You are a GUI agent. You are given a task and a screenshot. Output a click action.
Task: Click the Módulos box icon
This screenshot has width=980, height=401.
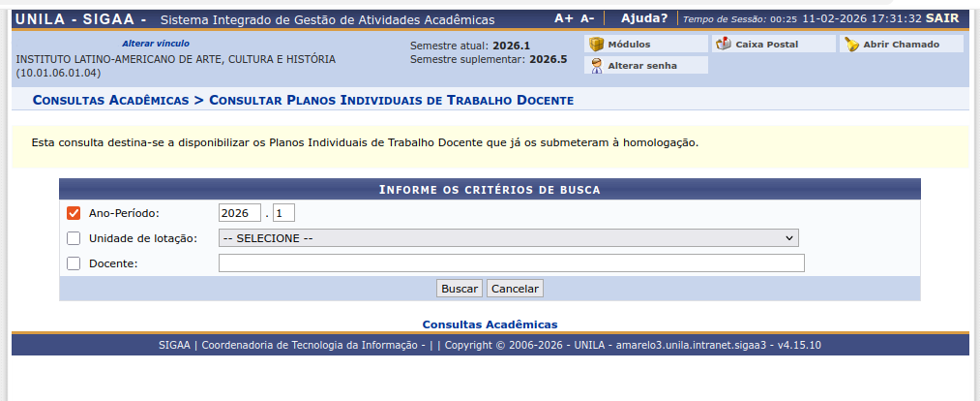point(597,45)
